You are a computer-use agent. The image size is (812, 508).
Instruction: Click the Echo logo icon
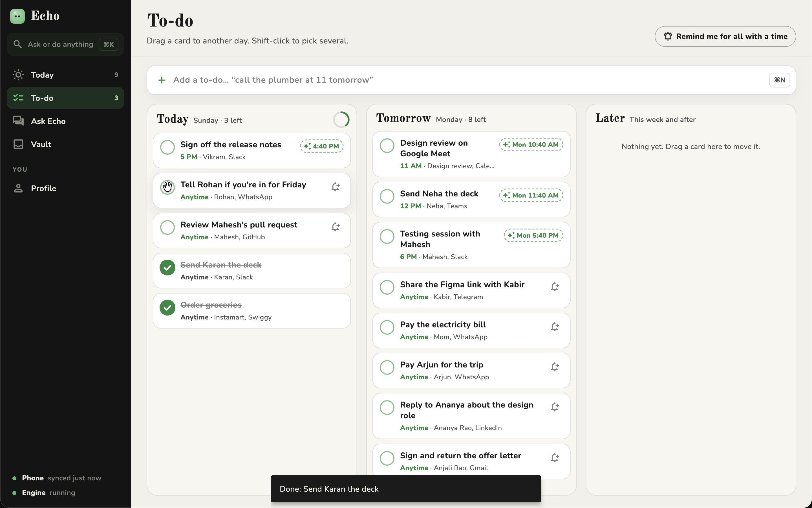pos(17,16)
